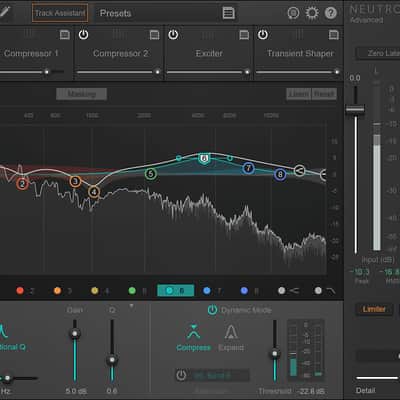
Task: Open the help question mark
Action: pyautogui.click(x=331, y=13)
